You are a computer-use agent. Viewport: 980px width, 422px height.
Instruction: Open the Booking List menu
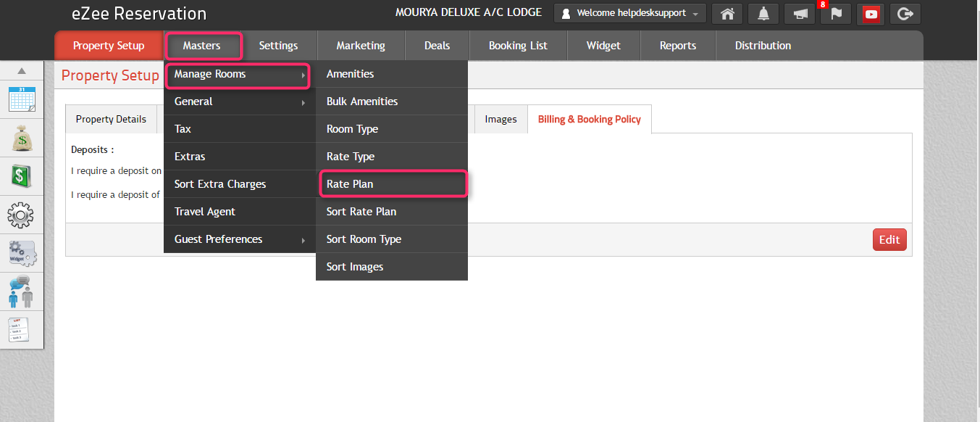519,46
